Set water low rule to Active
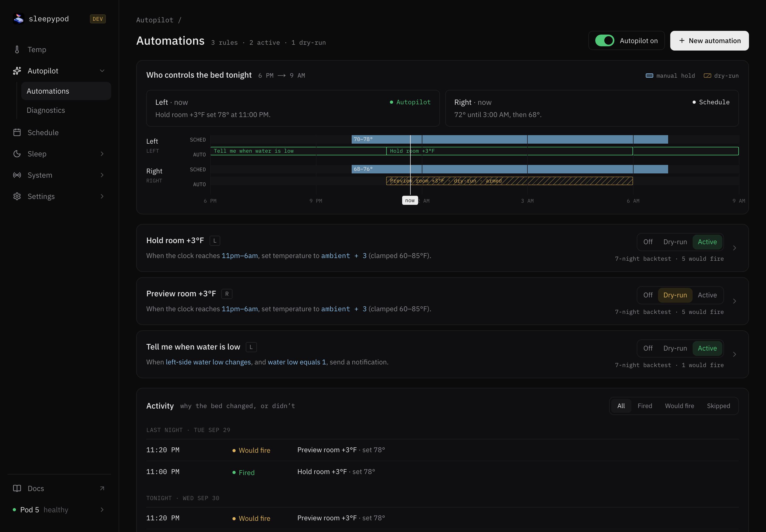 click(x=707, y=348)
